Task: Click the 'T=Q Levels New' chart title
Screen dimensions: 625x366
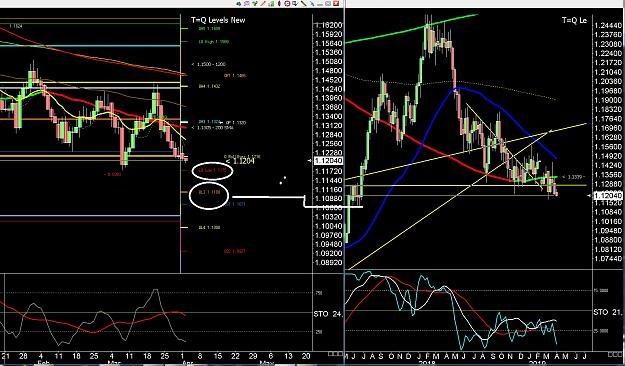Action: point(218,20)
